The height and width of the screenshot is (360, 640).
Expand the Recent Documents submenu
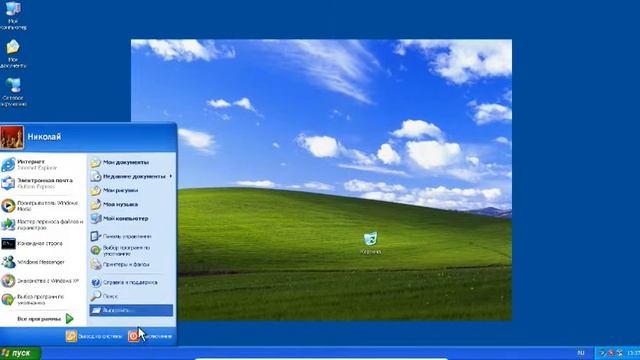click(131, 176)
